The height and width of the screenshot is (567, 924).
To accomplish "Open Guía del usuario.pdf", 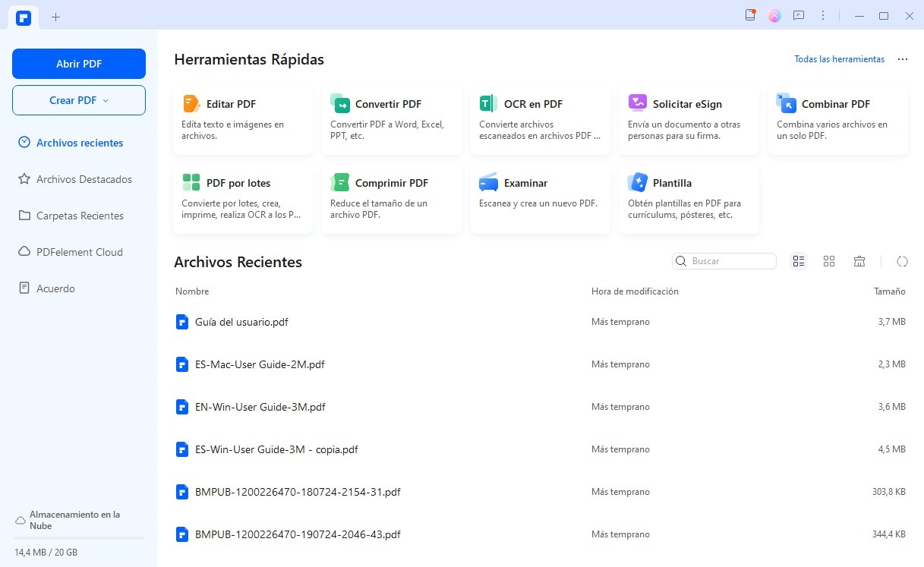I will 241,322.
